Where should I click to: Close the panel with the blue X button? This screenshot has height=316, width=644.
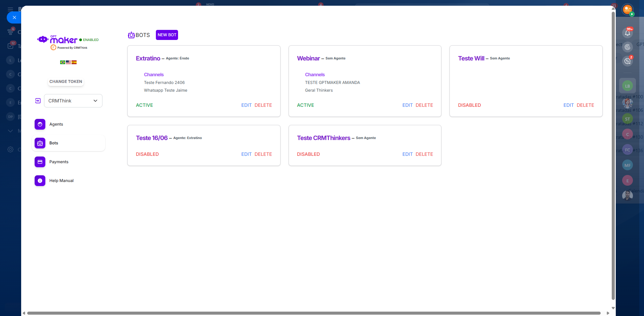point(14,17)
